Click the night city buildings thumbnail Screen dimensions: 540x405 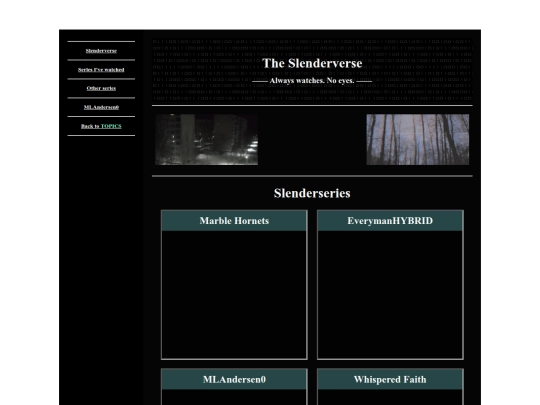(x=206, y=139)
